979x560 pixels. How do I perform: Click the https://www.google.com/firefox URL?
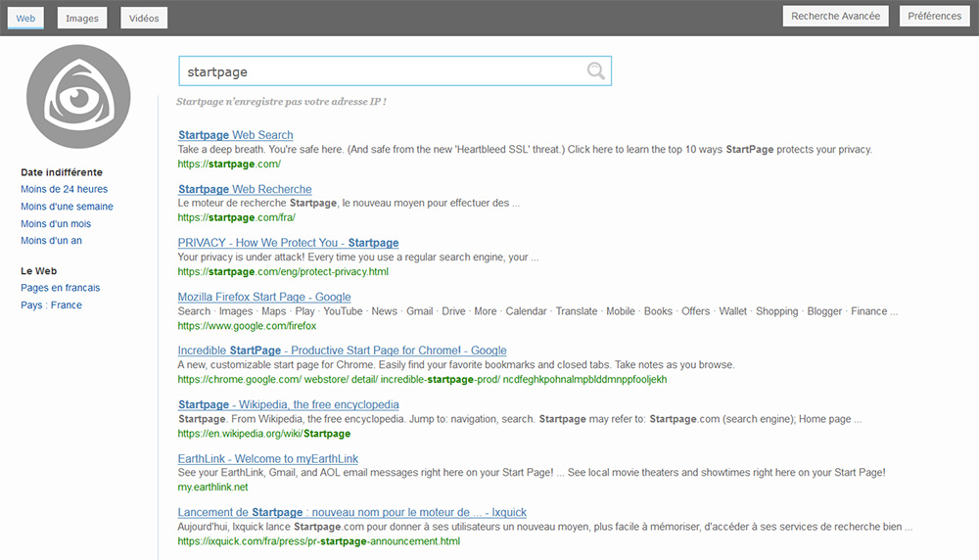coord(247,326)
